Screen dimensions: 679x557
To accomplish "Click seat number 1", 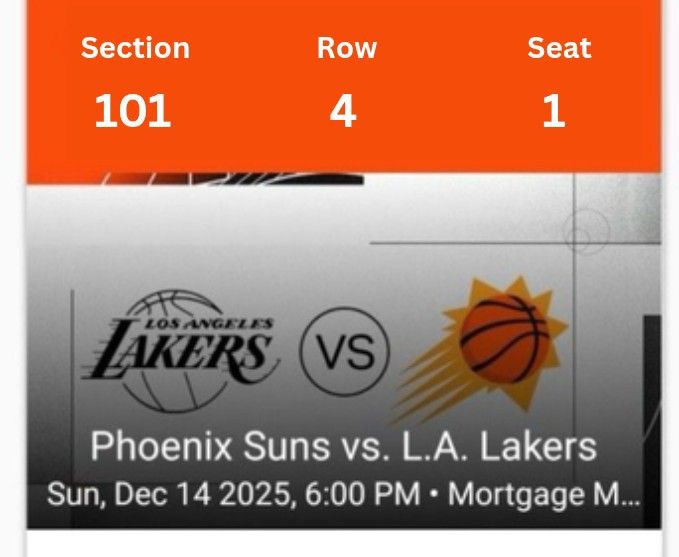I will (x=554, y=111).
